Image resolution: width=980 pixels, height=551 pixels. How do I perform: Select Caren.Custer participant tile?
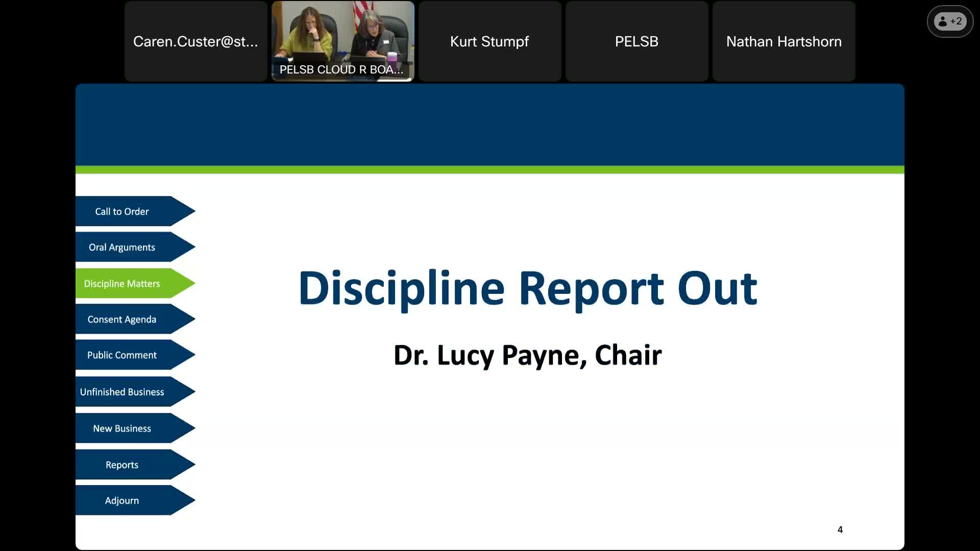[195, 41]
